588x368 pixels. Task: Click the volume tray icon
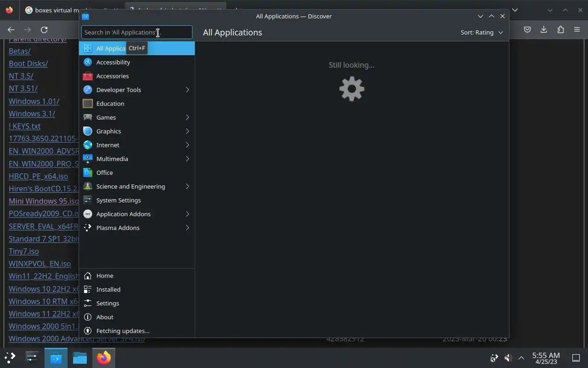(x=508, y=358)
